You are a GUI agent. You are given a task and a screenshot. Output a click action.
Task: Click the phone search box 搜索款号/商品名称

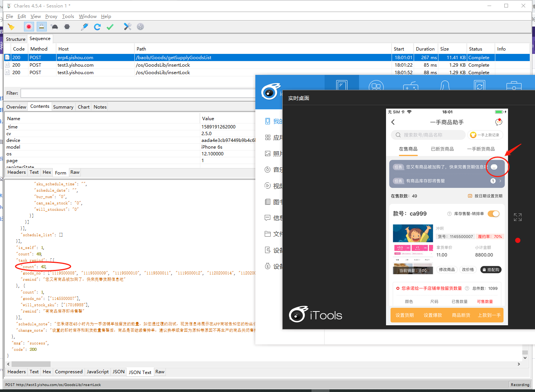428,135
